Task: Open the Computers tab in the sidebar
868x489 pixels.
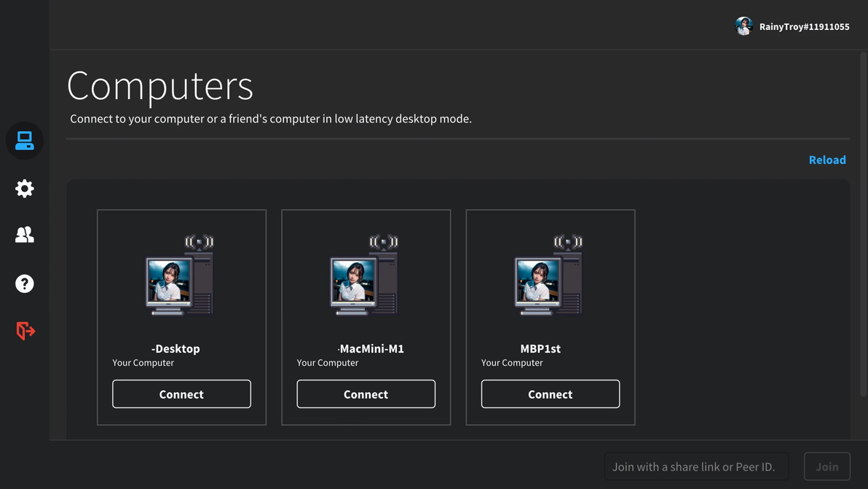Action: 25,141
